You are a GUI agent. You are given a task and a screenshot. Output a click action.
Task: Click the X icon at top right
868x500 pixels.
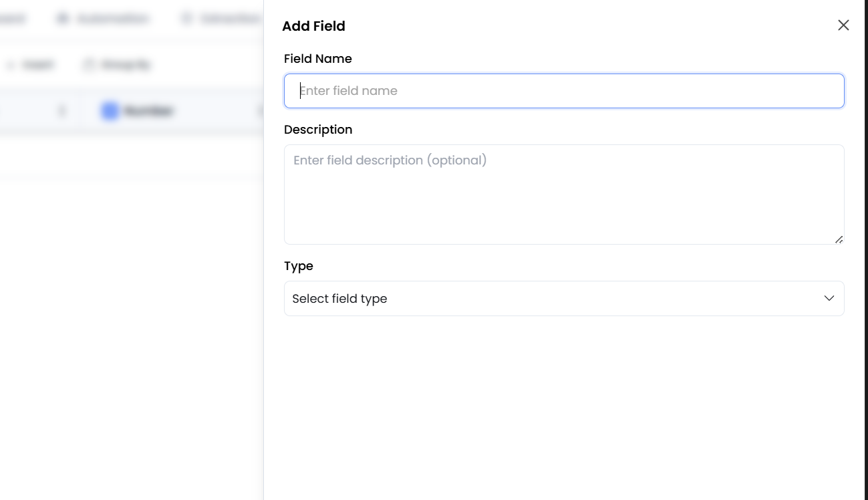click(x=843, y=25)
